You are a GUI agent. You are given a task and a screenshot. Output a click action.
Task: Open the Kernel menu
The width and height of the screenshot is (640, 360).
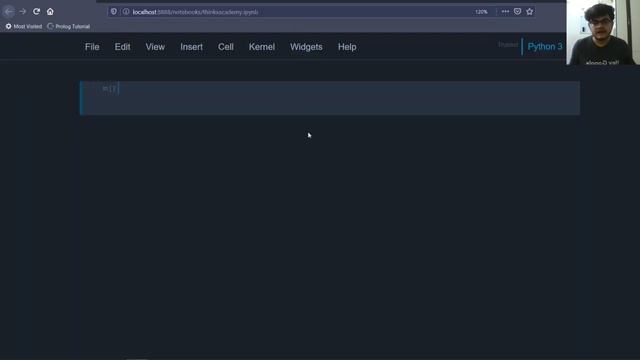pyautogui.click(x=262, y=47)
